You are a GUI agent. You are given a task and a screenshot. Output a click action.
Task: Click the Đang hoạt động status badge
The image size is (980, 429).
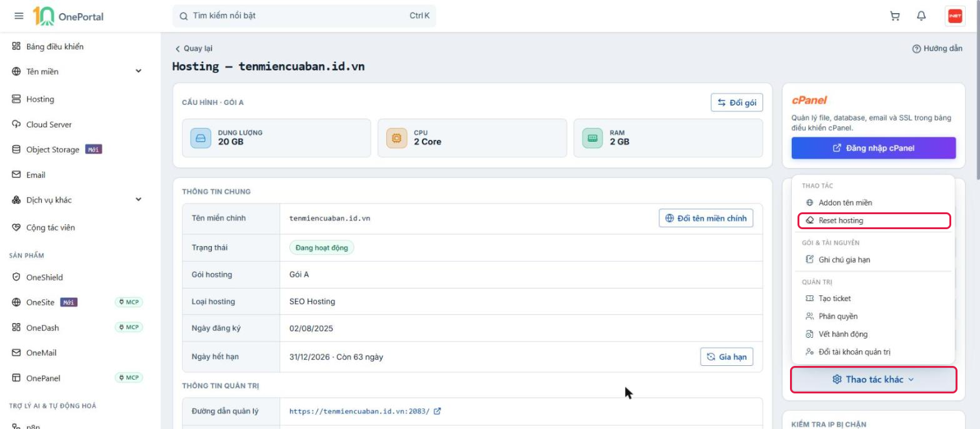[322, 248]
